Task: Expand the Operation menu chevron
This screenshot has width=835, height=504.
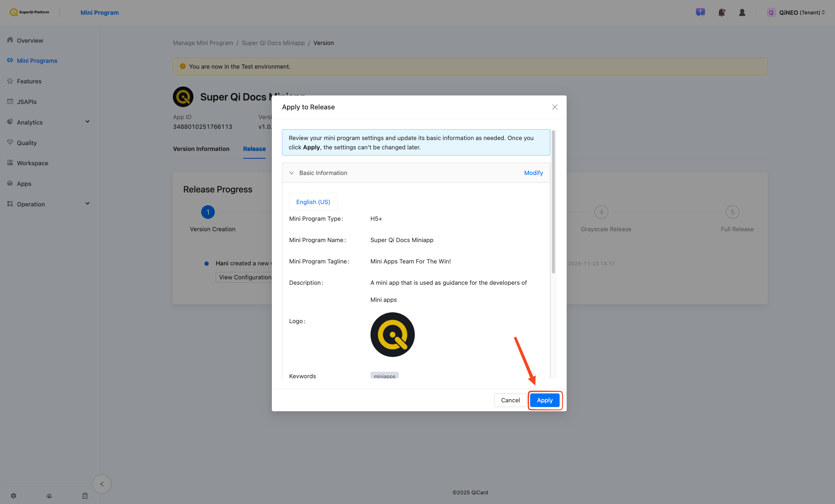Action: (87, 204)
